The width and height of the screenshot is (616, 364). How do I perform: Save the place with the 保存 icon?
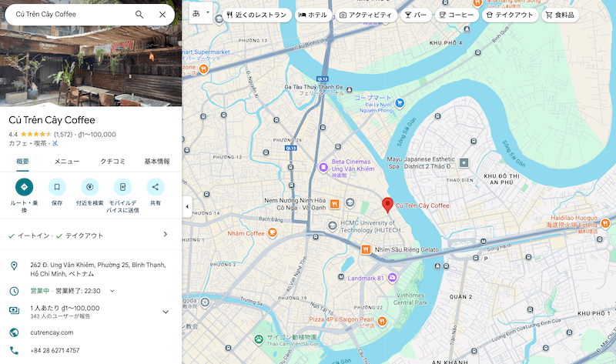click(x=57, y=187)
